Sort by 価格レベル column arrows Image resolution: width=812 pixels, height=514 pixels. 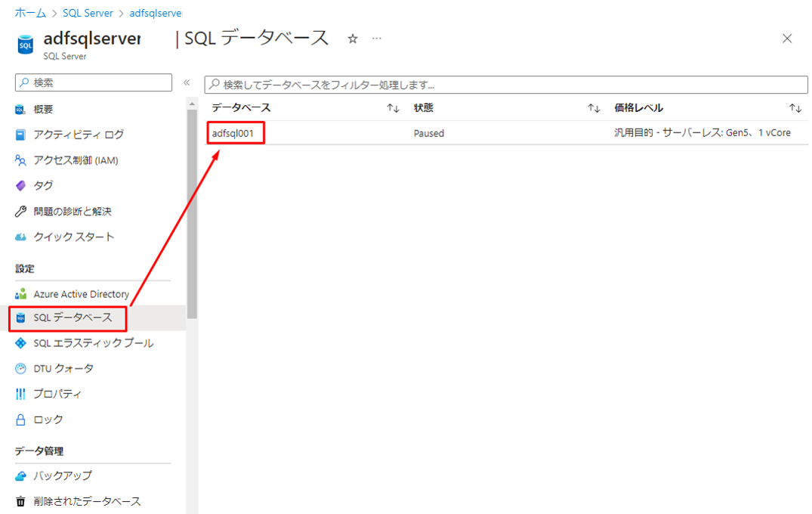pos(795,108)
